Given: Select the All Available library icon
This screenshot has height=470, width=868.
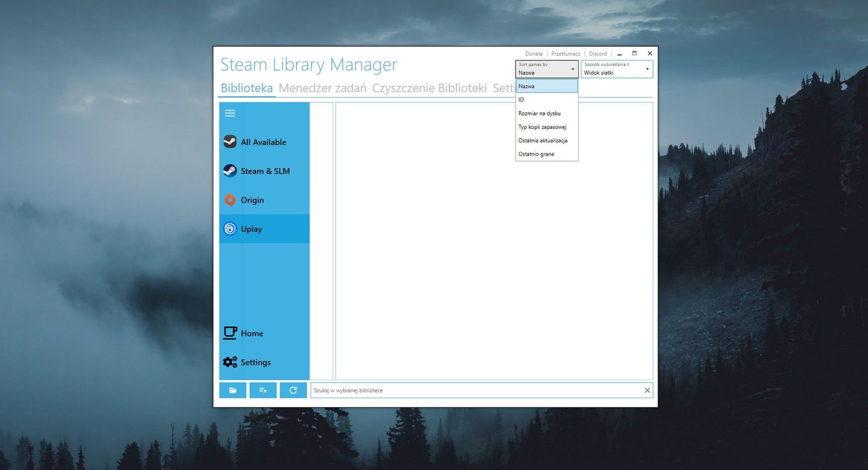Looking at the screenshot, I should (230, 142).
